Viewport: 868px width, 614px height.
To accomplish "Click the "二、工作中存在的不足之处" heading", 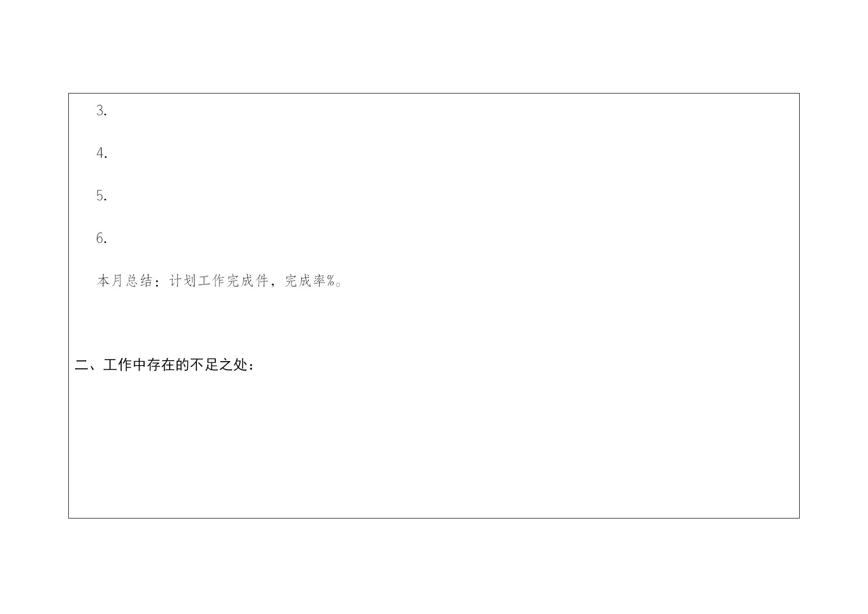I will [161, 365].
